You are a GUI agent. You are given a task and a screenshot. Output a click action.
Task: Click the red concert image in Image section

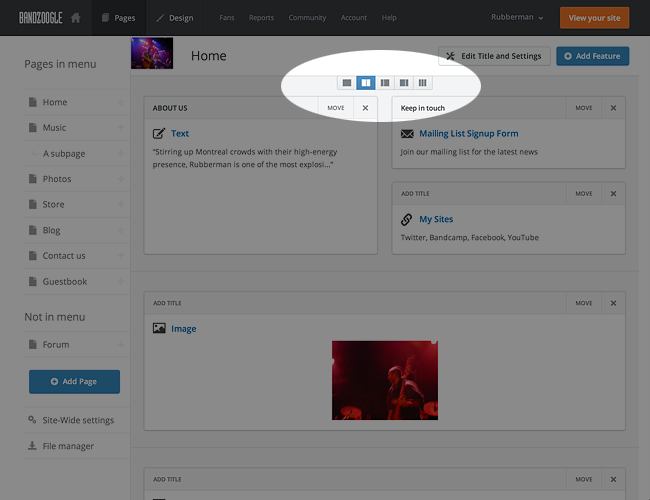tap(385, 380)
